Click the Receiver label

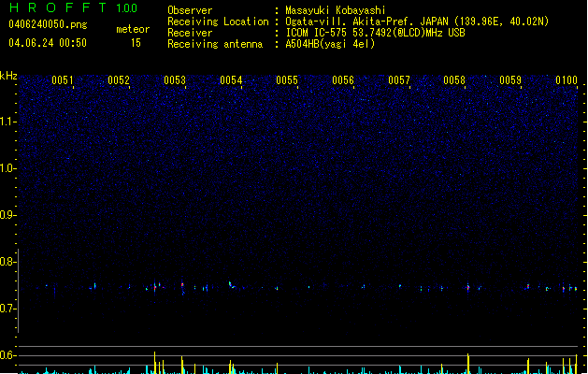click(190, 33)
